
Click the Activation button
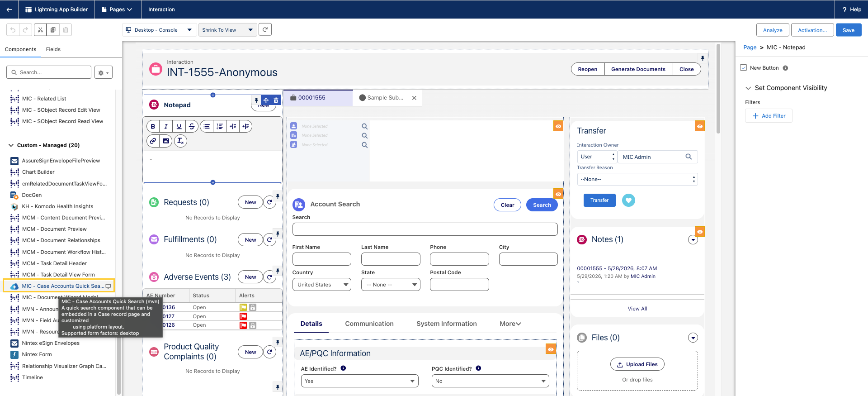[x=812, y=30]
